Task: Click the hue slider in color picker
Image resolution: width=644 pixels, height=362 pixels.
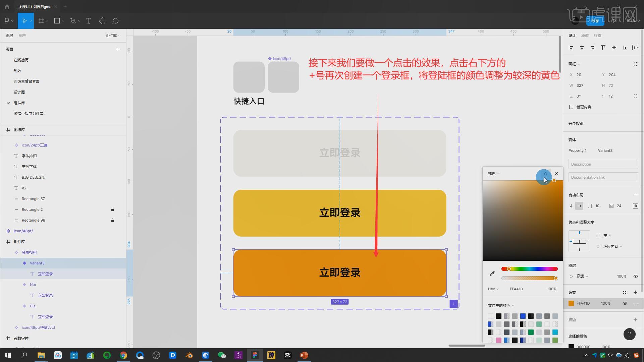Action: [x=529, y=269]
